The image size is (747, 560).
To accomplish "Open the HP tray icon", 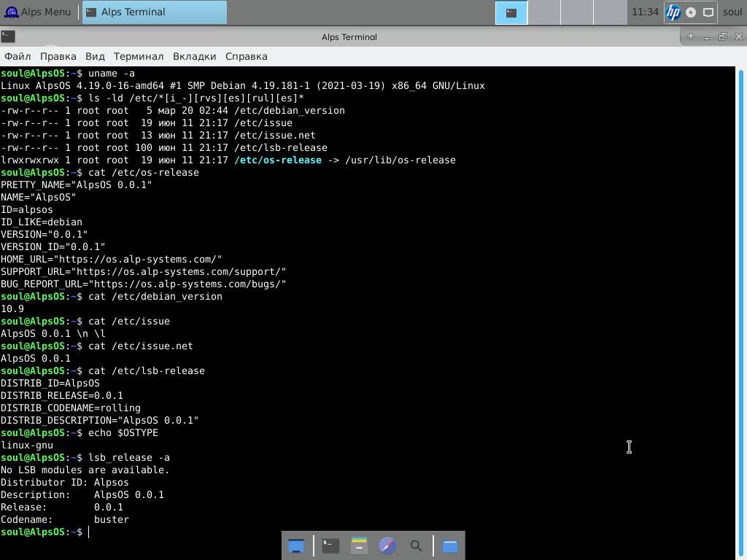I will (x=673, y=12).
